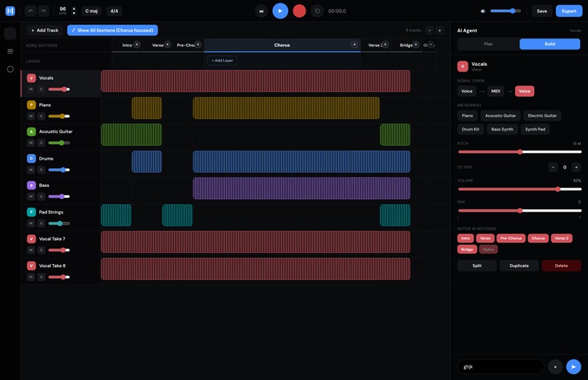Click the AI Agent message input
This screenshot has width=588, height=380.
[500, 367]
